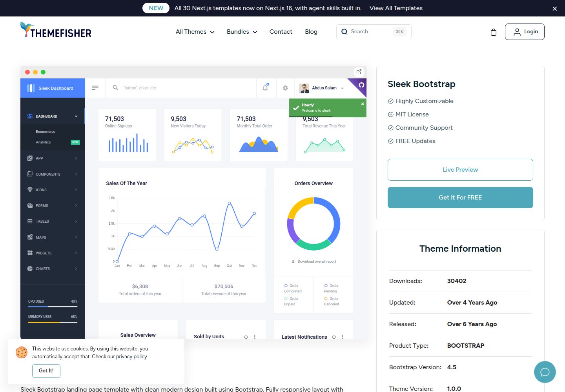Viewport: 565px width, 392px height.
Task: Click the privacy policy link
Action: (131, 357)
